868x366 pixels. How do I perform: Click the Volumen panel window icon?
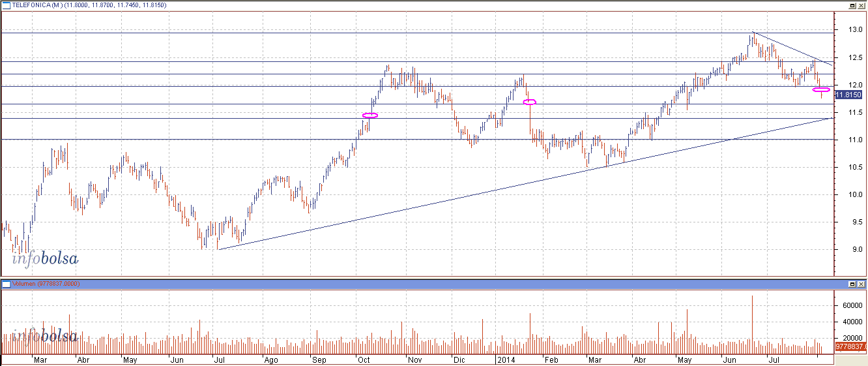tap(5, 284)
